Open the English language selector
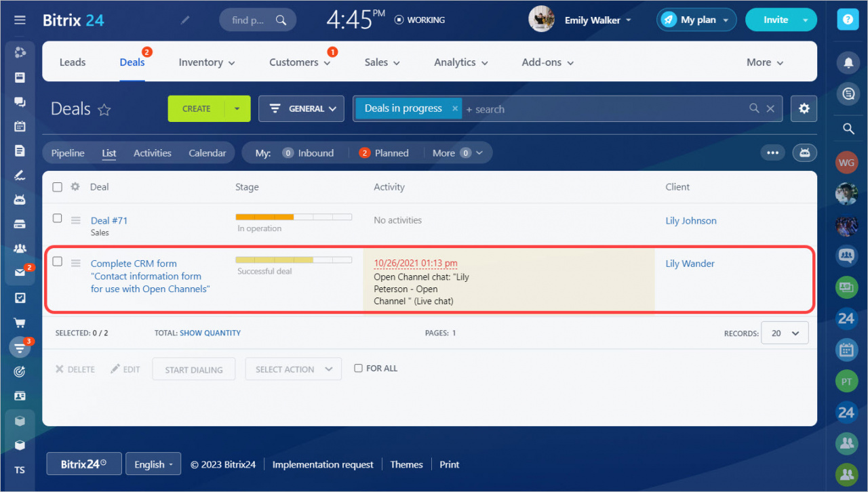 coord(153,464)
